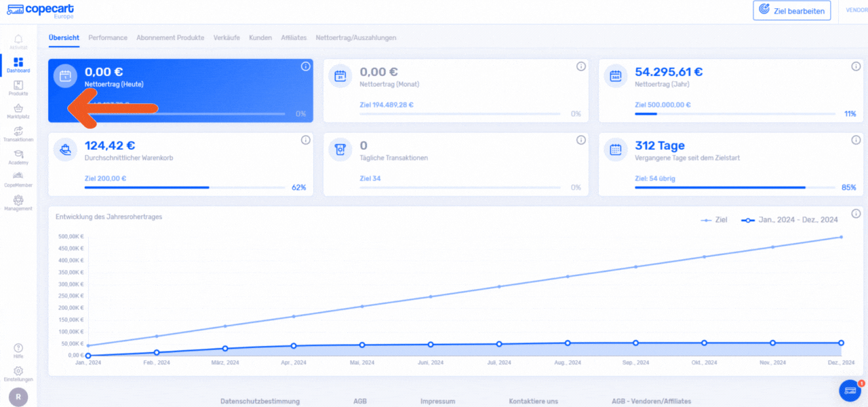Viewport: 868px width, 407px height.
Task: Click the Dez., 2024 point on Ziel line
Action: (841, 237)
